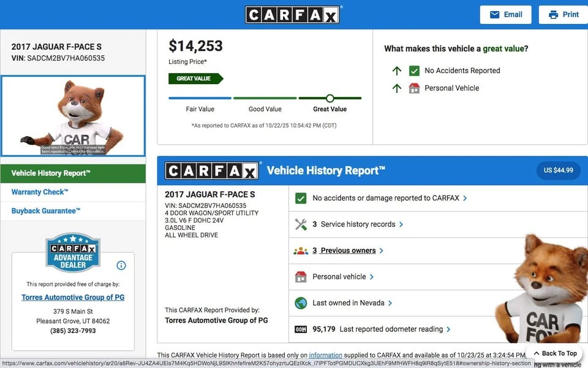
Task: Click the 95,179 Last reported odometer reading text
Action: coord(378,329)
